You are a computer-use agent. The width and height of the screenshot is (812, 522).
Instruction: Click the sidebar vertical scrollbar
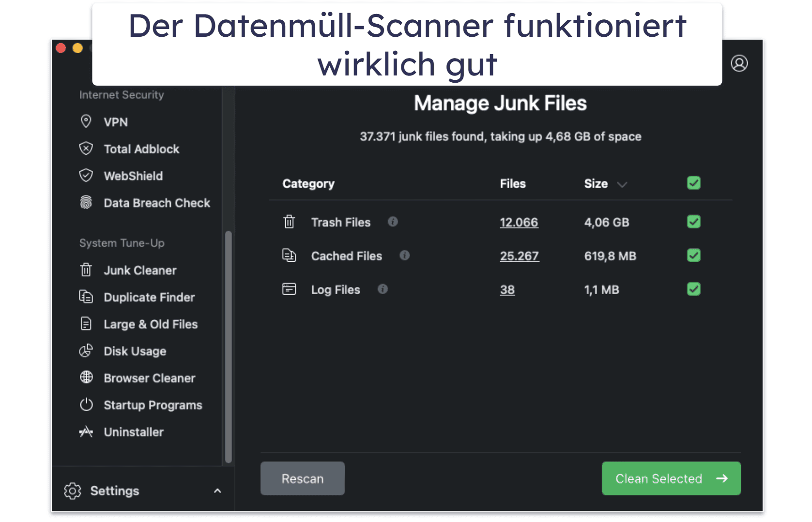pyautogui.click(x=228, y=346)
